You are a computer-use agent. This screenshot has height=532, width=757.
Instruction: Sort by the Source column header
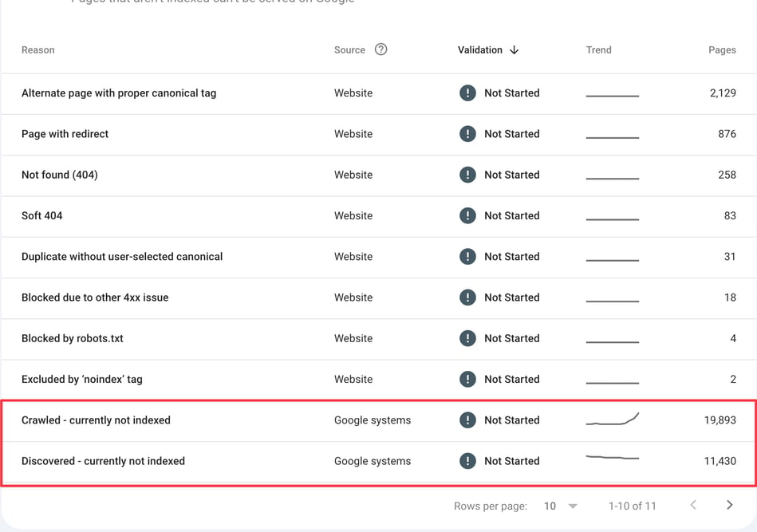(349, 49)
